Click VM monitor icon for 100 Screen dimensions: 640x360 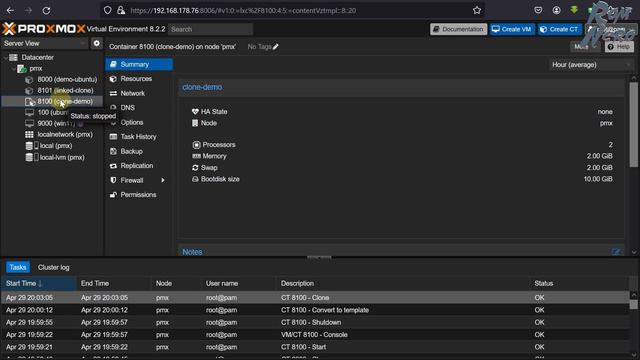point(29,113)
